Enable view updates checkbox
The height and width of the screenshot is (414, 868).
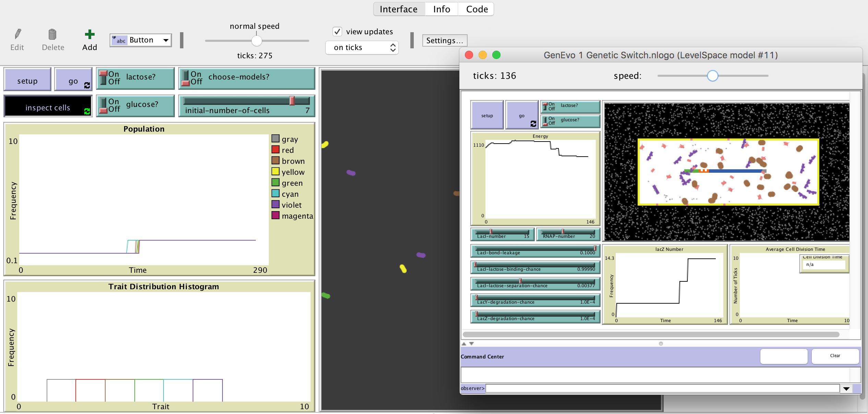[x=337, y=32]
